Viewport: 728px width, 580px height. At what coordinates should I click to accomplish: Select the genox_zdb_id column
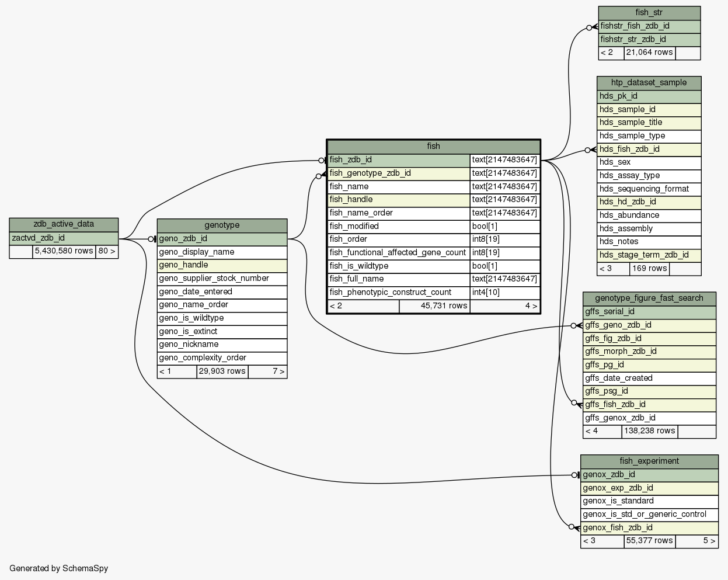[x=649, y=475]
